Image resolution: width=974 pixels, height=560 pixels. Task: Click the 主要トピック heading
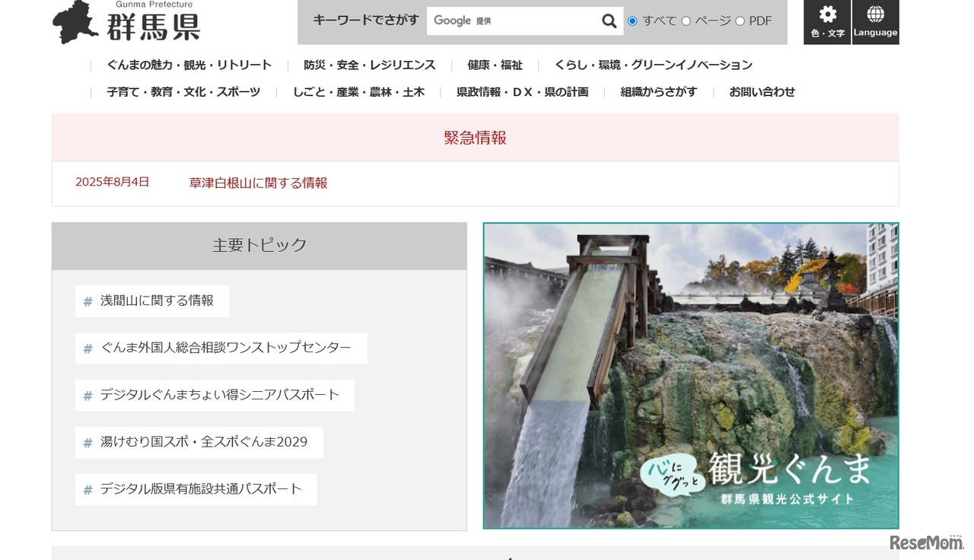(259, 245)
